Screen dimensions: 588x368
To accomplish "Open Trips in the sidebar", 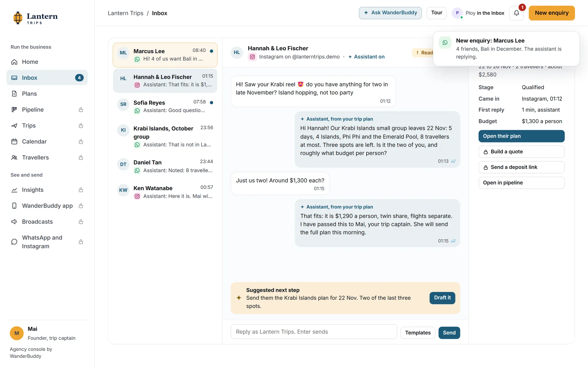I will click(x=47, y=125).
